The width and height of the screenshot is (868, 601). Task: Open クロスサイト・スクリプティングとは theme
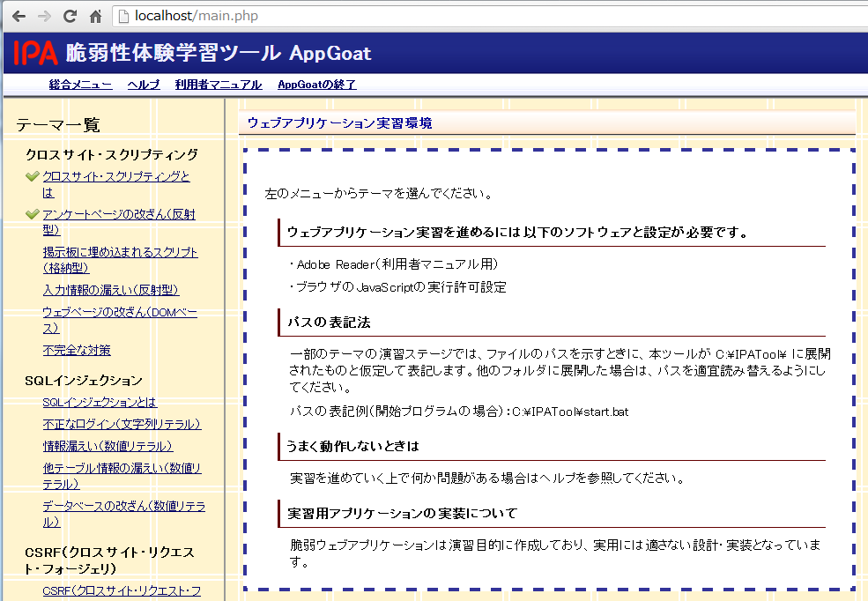pos(115,184)
